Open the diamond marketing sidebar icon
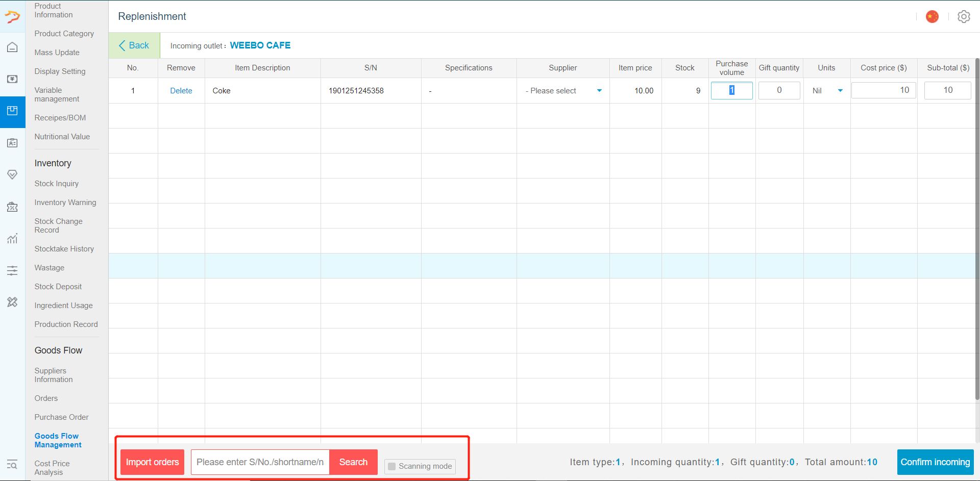Screen dimensions: 980x481 click(x=12, y=175)
